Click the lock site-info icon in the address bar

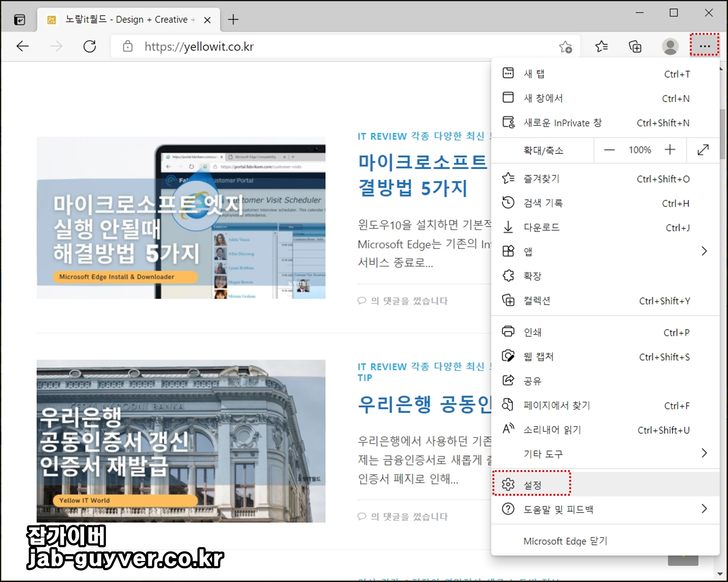click(x=128, y=47)
